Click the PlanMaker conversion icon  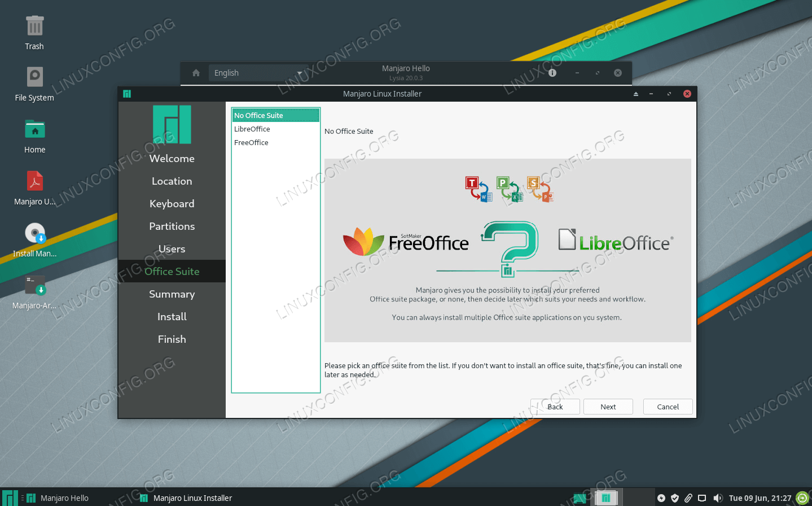[x=510, y=189]
